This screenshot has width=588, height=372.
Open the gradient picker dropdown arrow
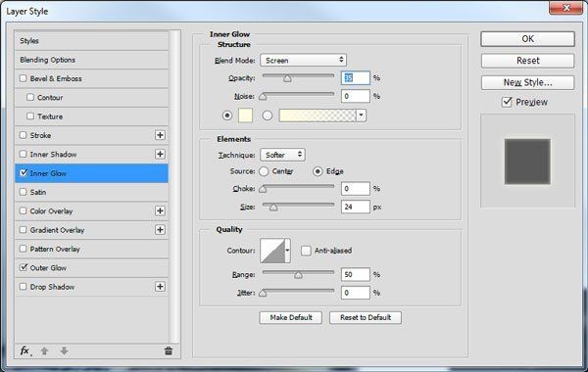pos(361,116)
